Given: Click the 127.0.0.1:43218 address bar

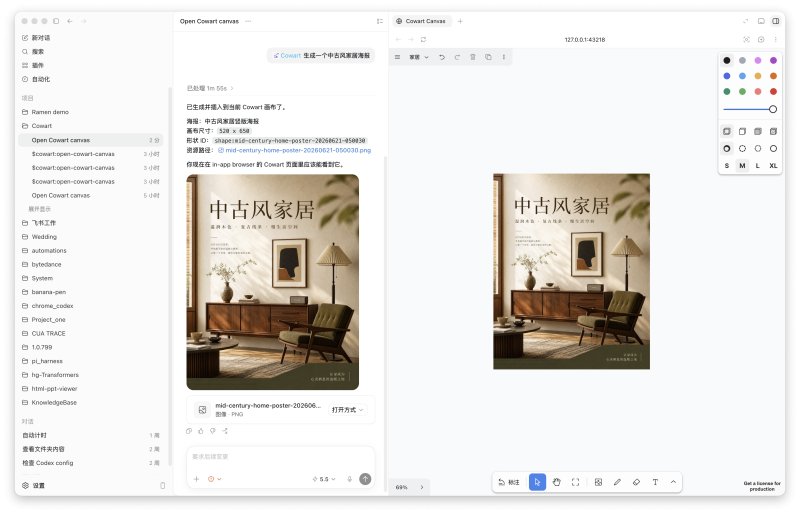Looking at the screenshot, I should coord(585,39).
